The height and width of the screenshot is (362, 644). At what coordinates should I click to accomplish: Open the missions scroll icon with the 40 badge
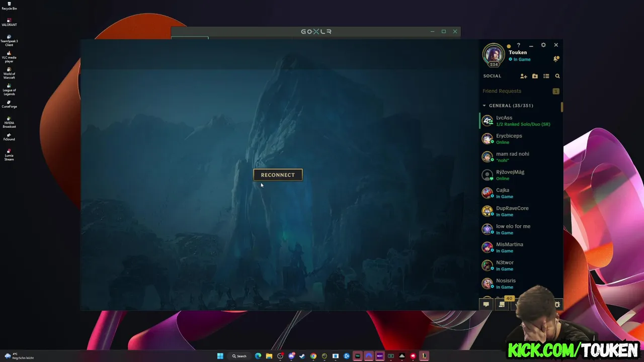[502, 304]
